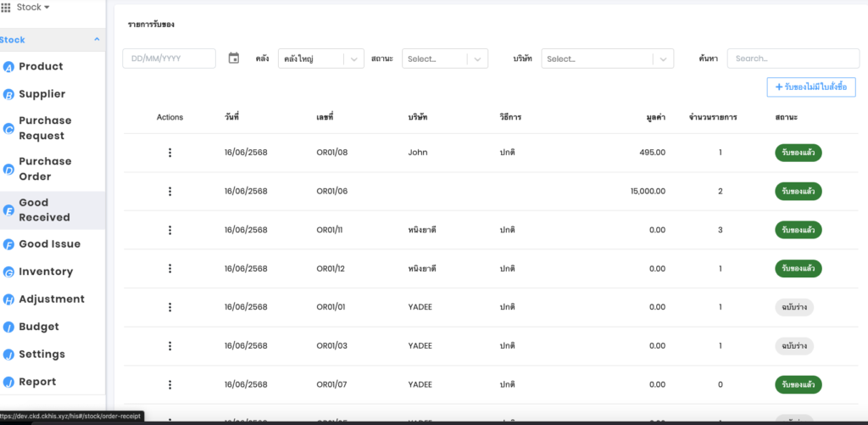
Task: Click the calendar icon beside date field
Action: (234, 59)
